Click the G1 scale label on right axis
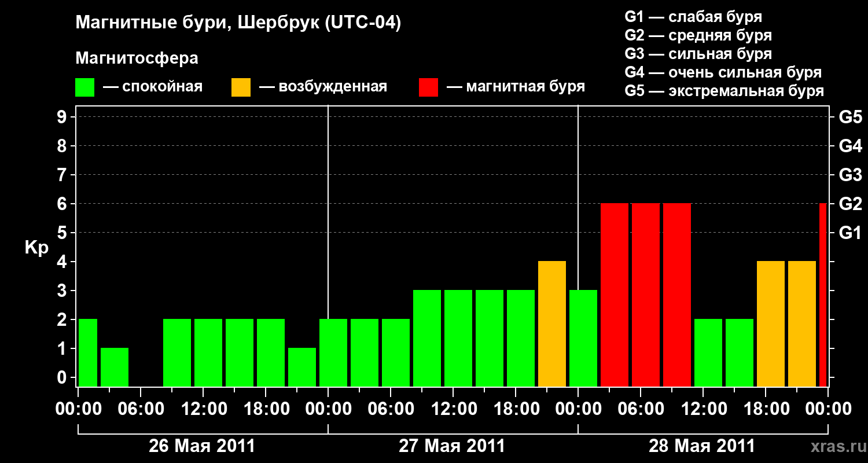 click(850, 233)
